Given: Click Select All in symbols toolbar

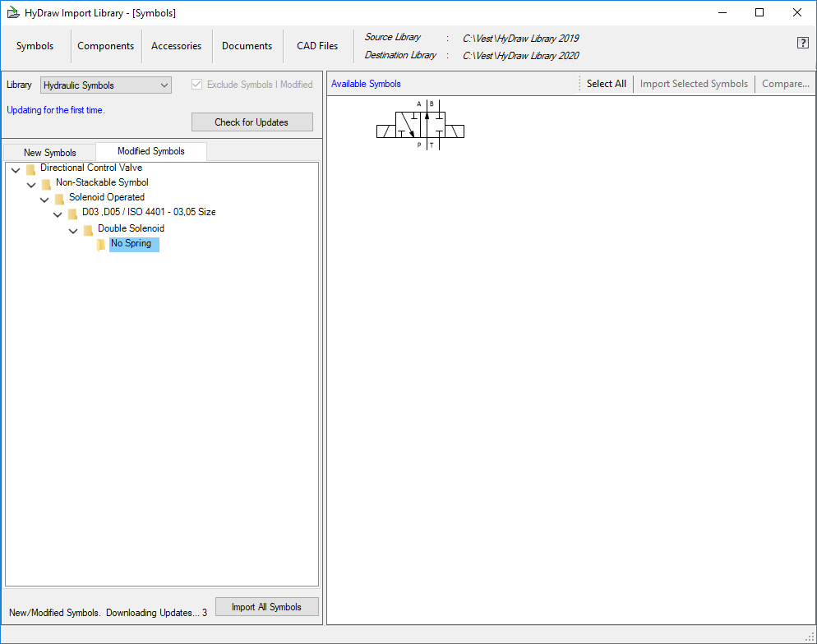Looking at the screenshot, I should [x=606, y=84].
